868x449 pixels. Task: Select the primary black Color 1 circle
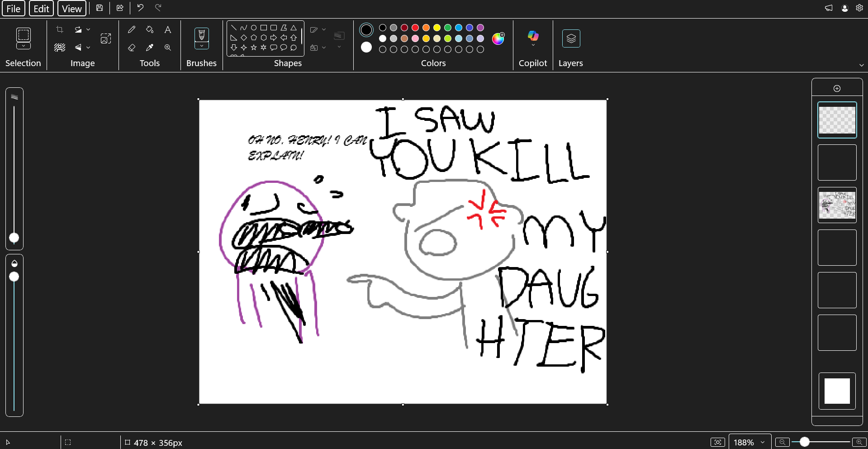coord(366,30)
